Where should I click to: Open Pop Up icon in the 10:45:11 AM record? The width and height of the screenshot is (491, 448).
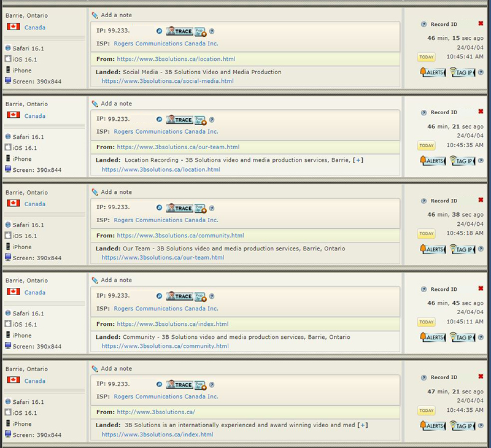201,297
